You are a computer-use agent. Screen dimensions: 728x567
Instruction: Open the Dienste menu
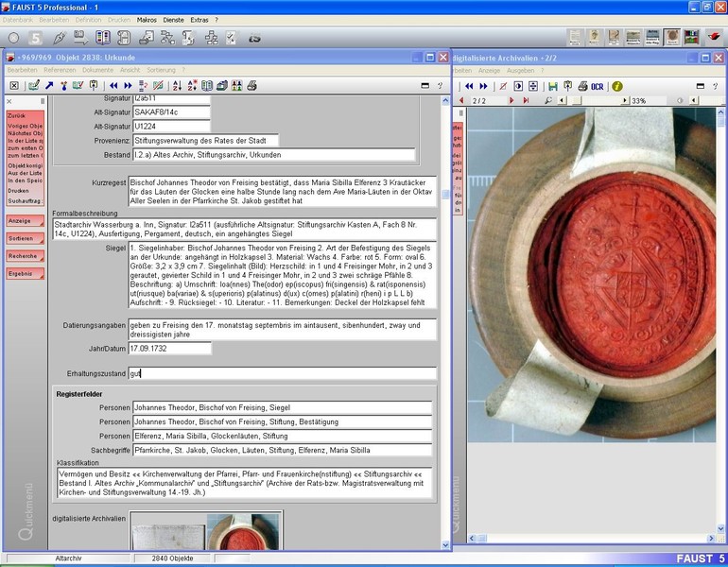coord(174,20)
